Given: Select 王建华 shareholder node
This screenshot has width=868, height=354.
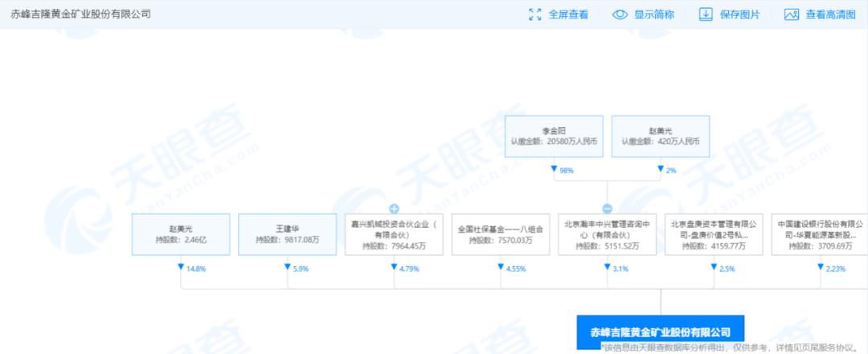Looking at the screenshot, I should (287, 234).
